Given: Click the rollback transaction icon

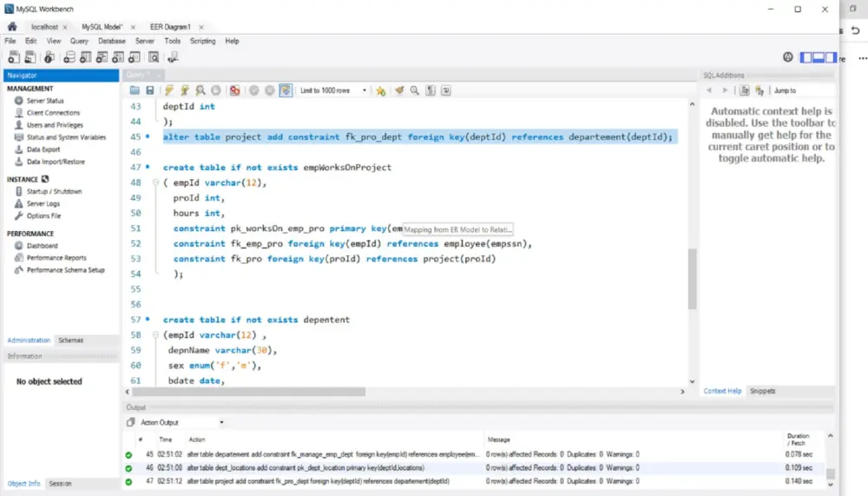Looking at the screenshot, I should (x=270, y=90).
